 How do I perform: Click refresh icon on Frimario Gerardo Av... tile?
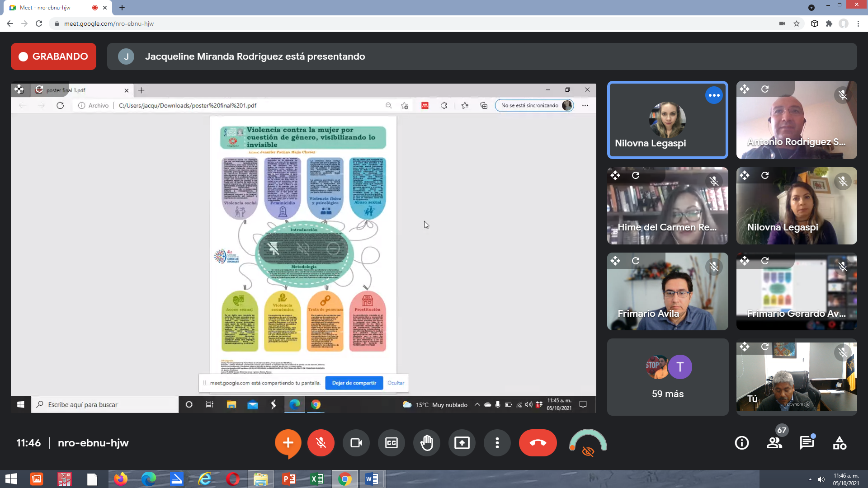[765, 261]
